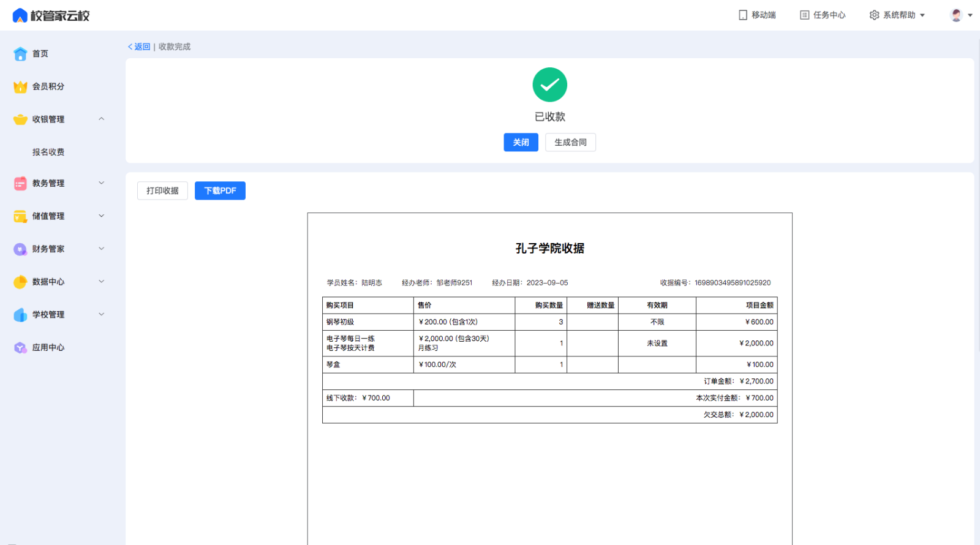Click the blue 关闭 button

click(x=521, y=142)
